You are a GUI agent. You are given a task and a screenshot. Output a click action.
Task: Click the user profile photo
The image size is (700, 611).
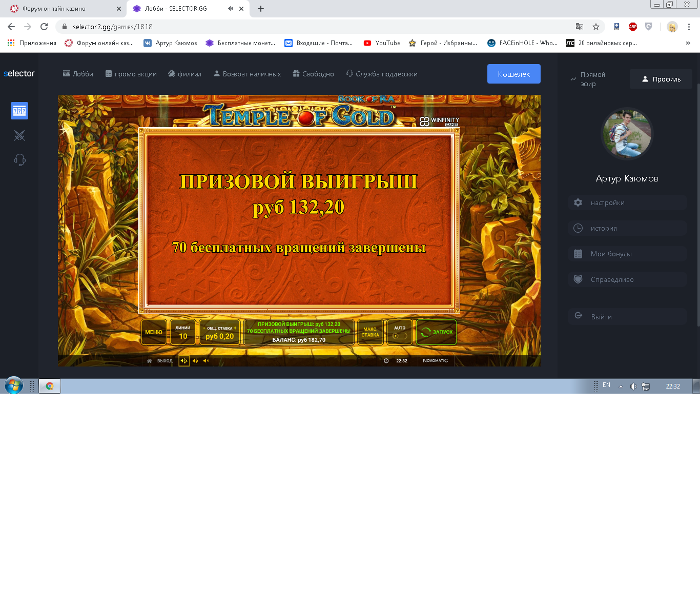pos(627,134)
